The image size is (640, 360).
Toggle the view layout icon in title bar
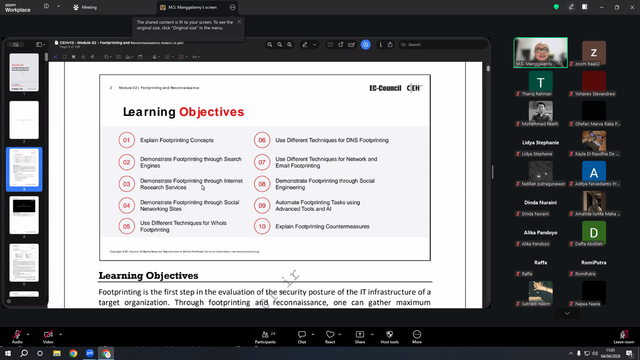(x=585, y=7)
